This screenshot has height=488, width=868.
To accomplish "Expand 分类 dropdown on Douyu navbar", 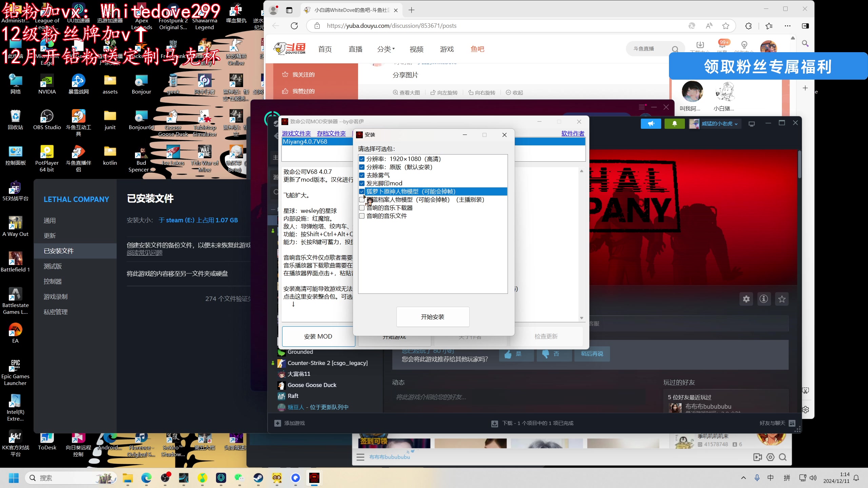I will 386,49.
